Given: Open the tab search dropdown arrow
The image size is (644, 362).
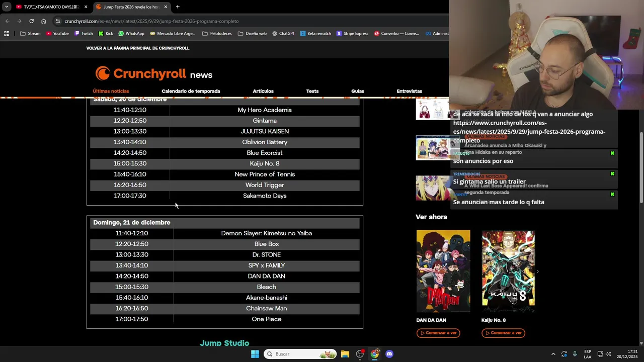Looking at the screenshot, I should (7, 7).
